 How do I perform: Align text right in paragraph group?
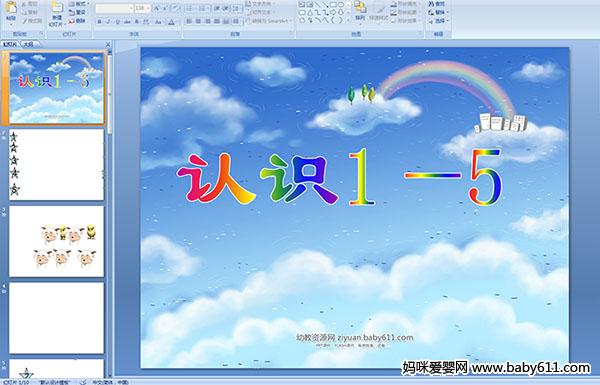click(207, 22)
